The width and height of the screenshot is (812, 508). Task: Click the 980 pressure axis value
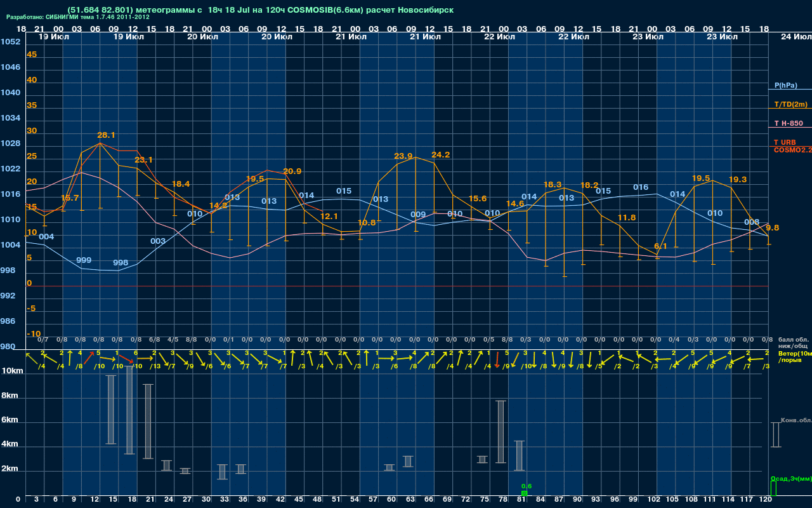(8, 347)
